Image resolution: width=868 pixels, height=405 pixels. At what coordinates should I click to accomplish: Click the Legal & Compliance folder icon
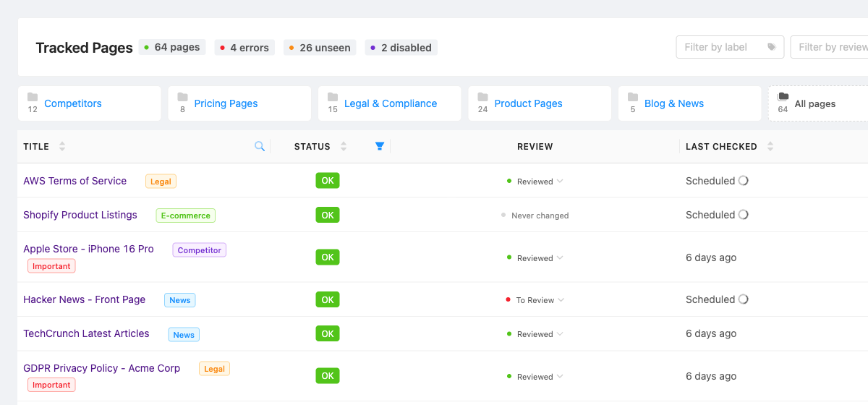333,97
